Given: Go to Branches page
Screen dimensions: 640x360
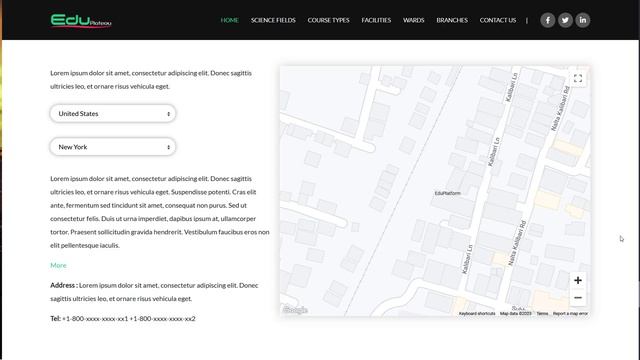Looking at the screenshot, I should coord(452,20).
